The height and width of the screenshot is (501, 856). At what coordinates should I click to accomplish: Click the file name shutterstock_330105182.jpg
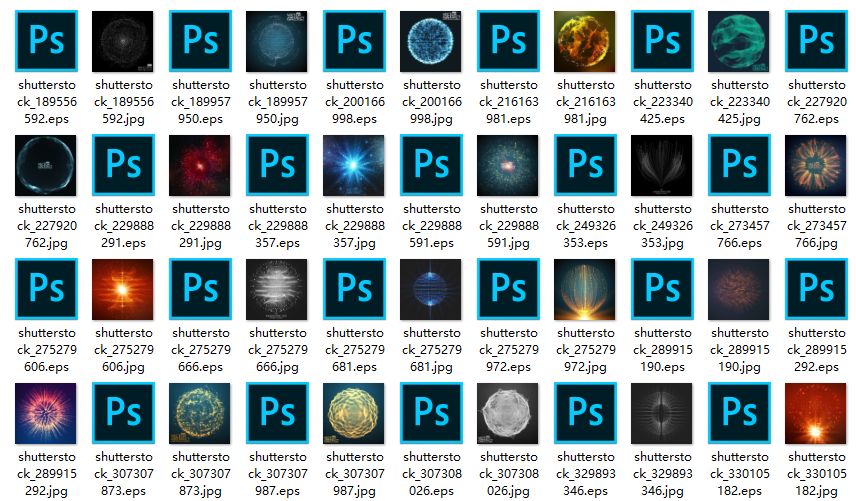click(817, 474)
